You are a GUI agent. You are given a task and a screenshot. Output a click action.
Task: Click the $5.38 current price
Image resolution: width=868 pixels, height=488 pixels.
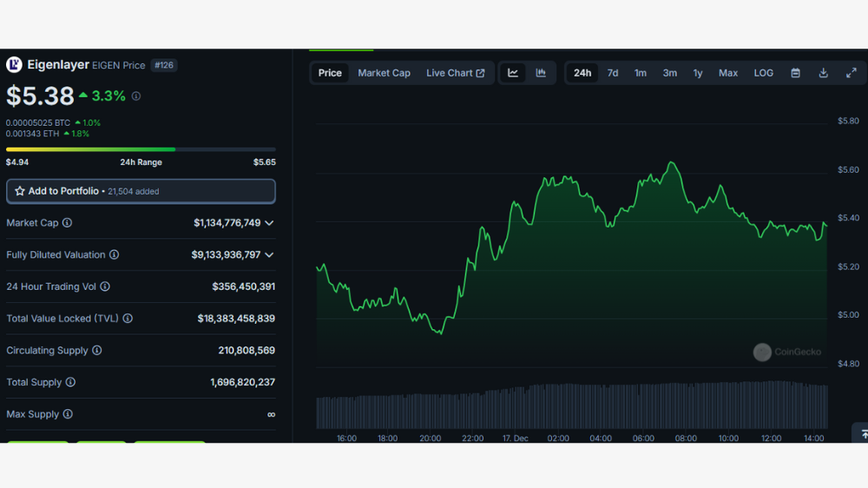[40, 96]
